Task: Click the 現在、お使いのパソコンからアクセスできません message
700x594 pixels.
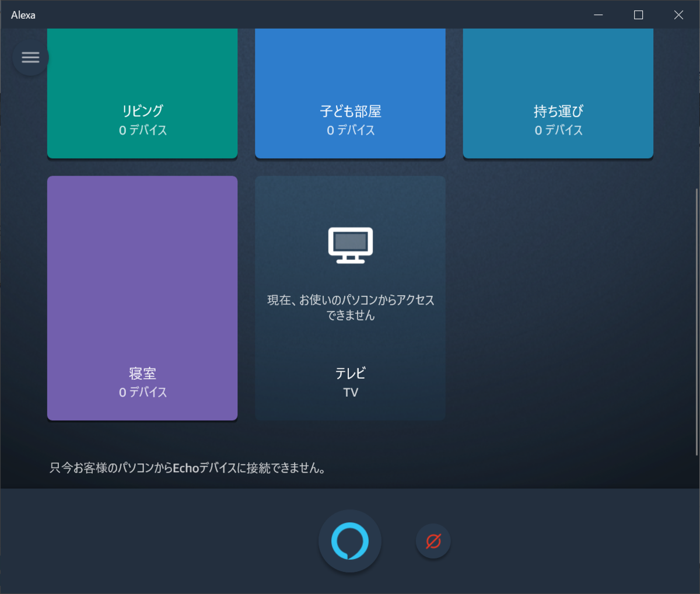Action: pos(351,308)
